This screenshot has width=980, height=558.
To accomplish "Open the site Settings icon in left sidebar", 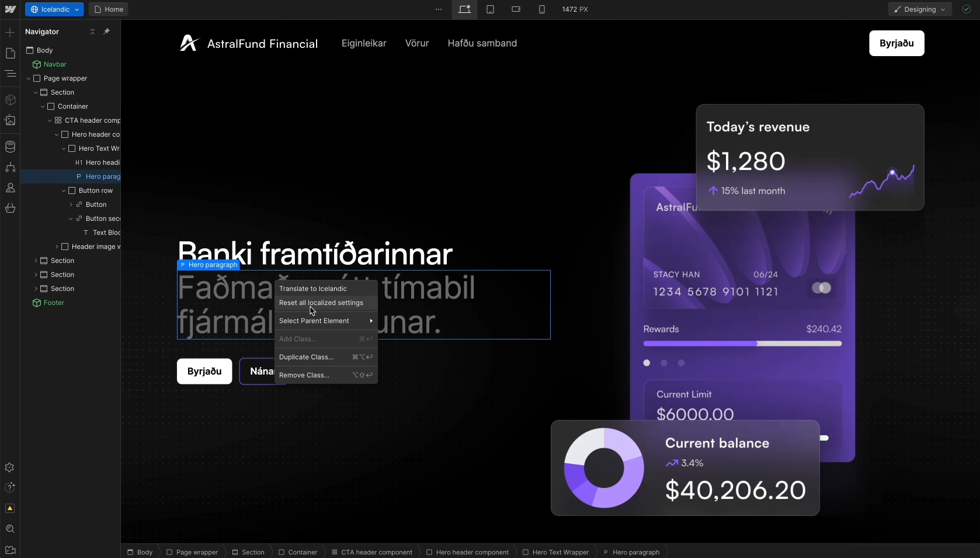I will (x=10, y=467).
